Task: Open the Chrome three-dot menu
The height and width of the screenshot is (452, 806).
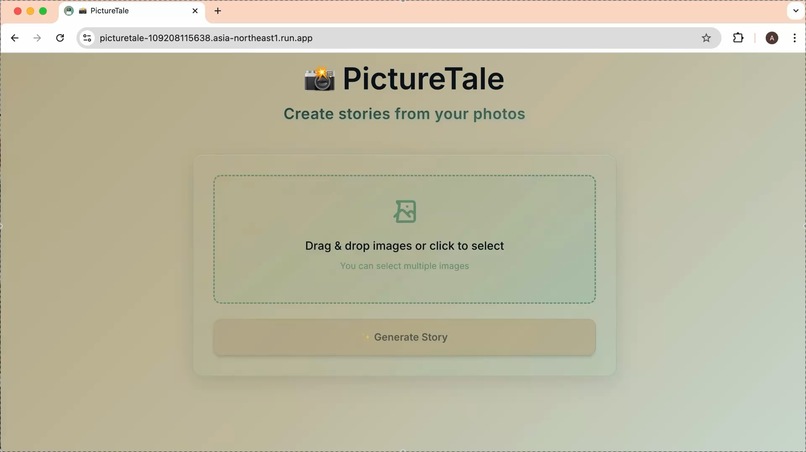Action: [x=795, y=38]
